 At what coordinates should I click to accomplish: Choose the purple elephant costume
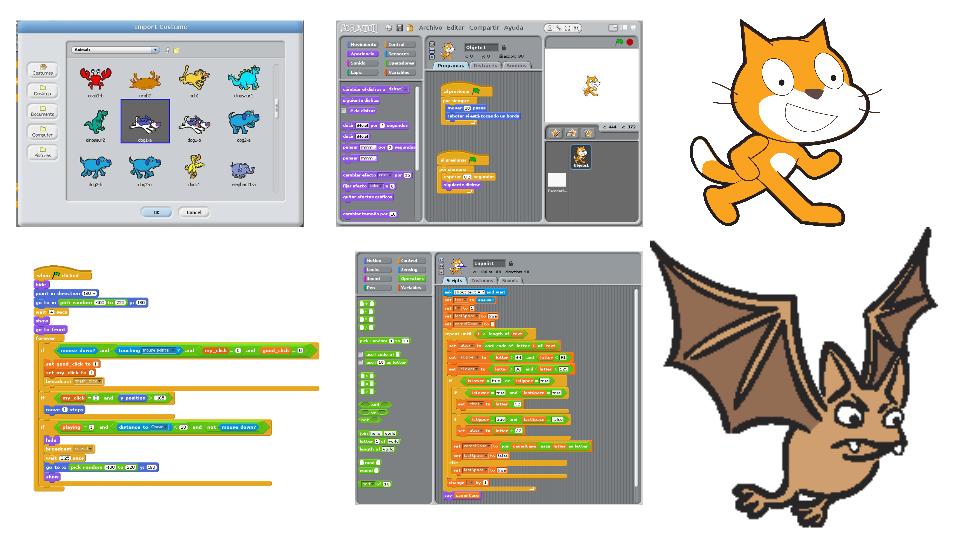[242, 171]
